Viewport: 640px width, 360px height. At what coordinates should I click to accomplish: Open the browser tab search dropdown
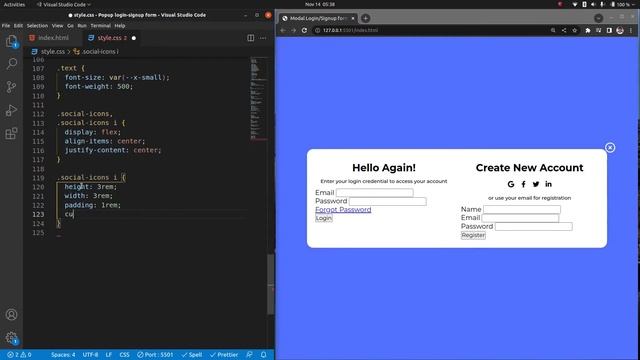(x=598, y=18)
